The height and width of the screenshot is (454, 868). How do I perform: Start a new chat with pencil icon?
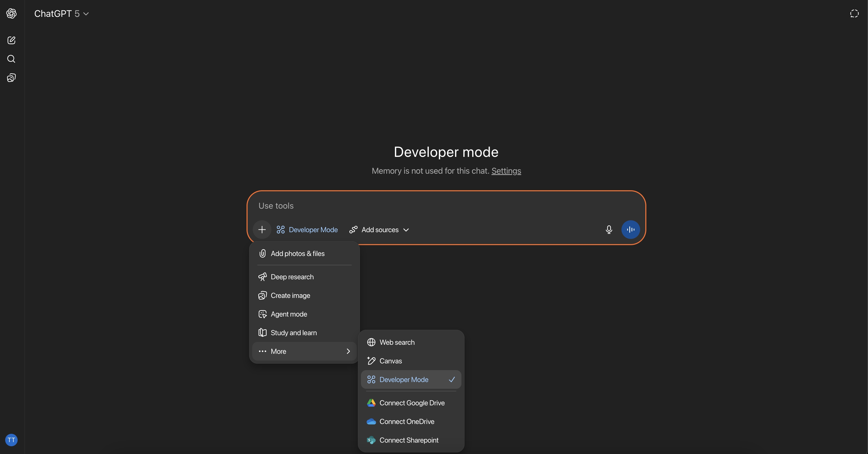[11, 40]
